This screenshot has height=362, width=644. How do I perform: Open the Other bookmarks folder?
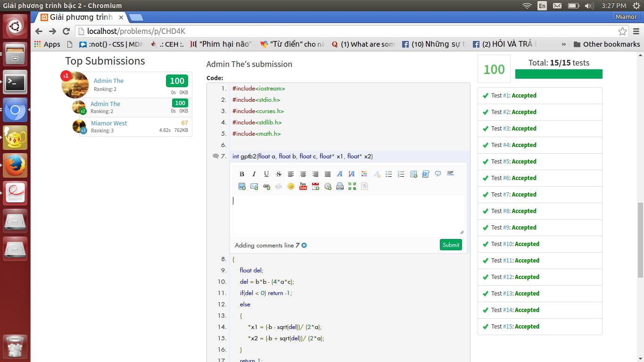click(x=607, y=44)
